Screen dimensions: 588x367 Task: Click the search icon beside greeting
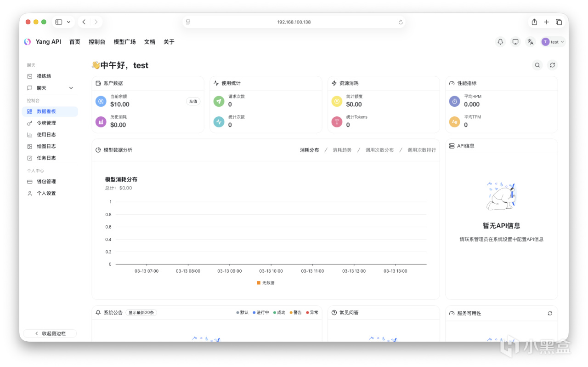537,65
